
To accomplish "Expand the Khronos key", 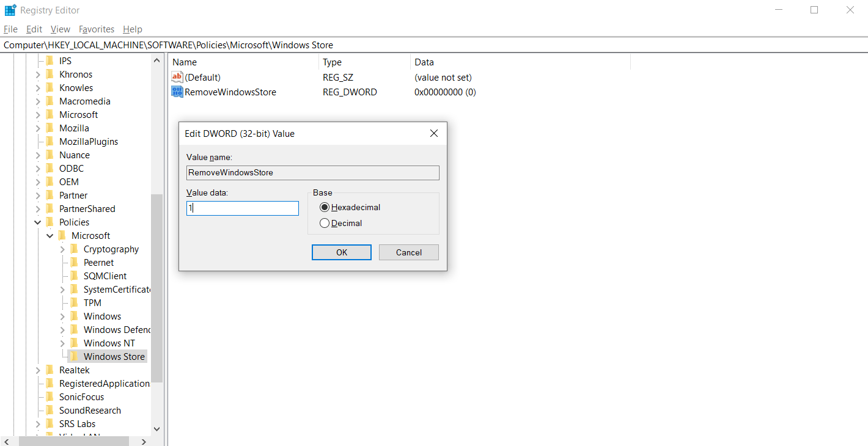I will (x=38, y=75).
